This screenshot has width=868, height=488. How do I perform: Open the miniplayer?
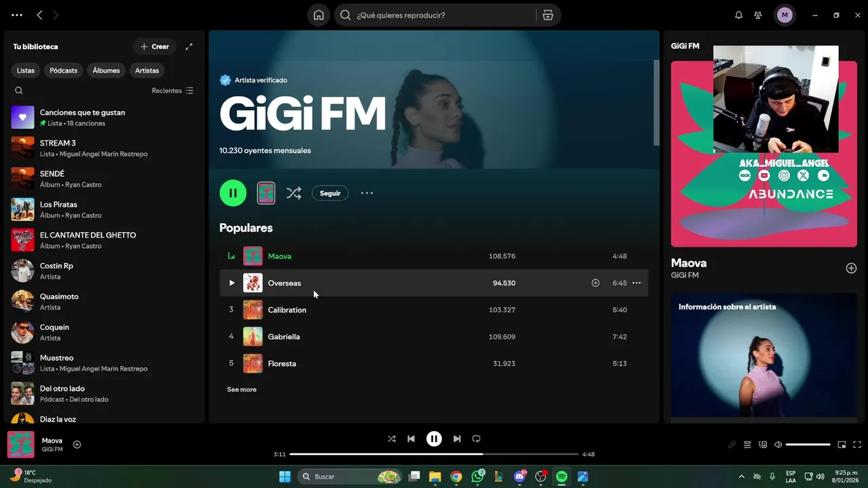pos(842,445)
